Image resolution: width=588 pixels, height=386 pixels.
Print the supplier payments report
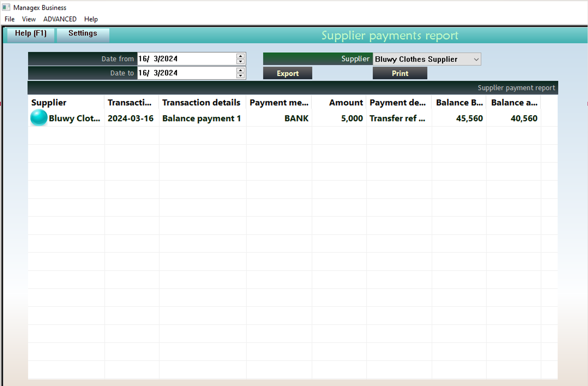[x=400, y=73]
